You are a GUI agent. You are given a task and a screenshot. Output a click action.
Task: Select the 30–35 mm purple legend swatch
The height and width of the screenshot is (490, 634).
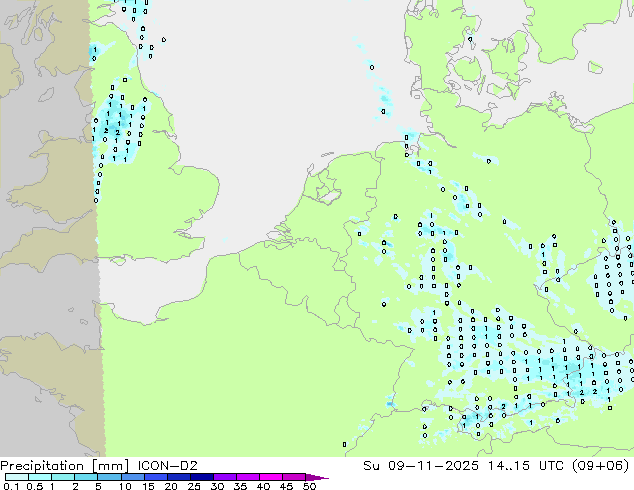pos(225,477)
